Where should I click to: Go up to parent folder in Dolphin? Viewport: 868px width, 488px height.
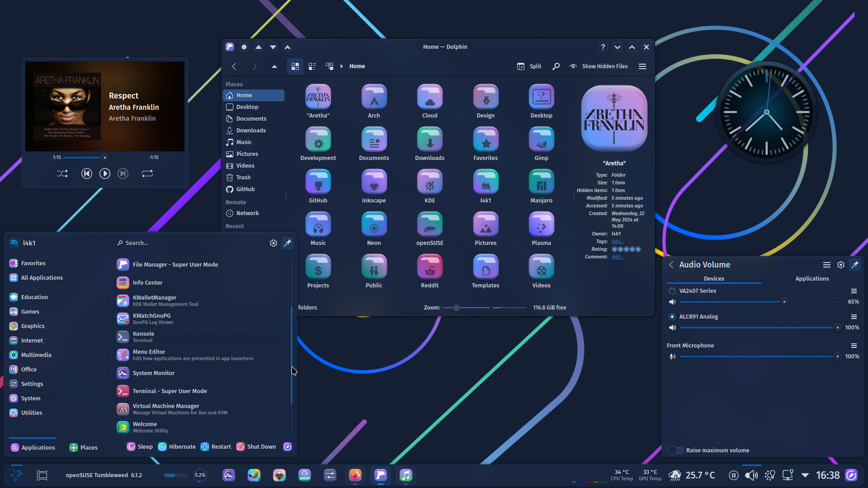click(274, 66)
